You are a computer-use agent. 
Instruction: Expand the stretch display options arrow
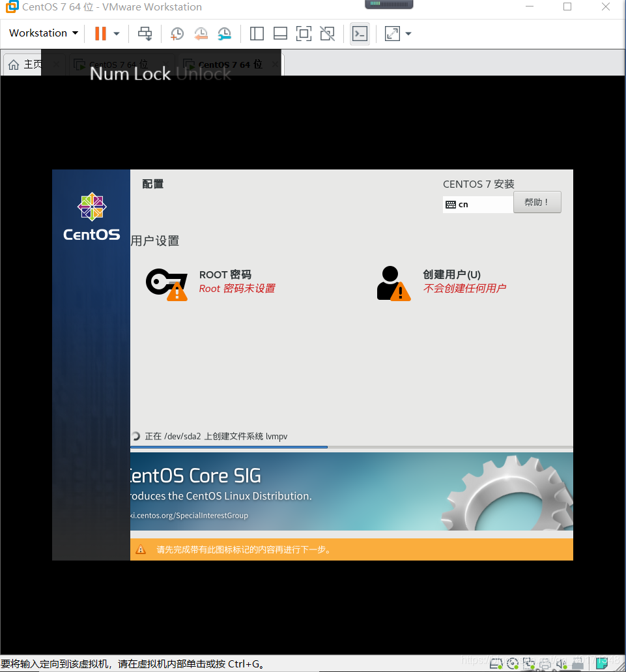408,33
